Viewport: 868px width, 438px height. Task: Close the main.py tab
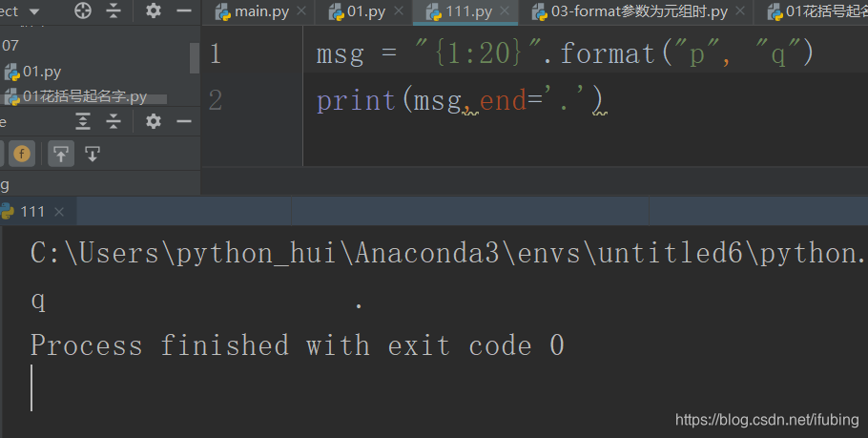coord(301,11)
